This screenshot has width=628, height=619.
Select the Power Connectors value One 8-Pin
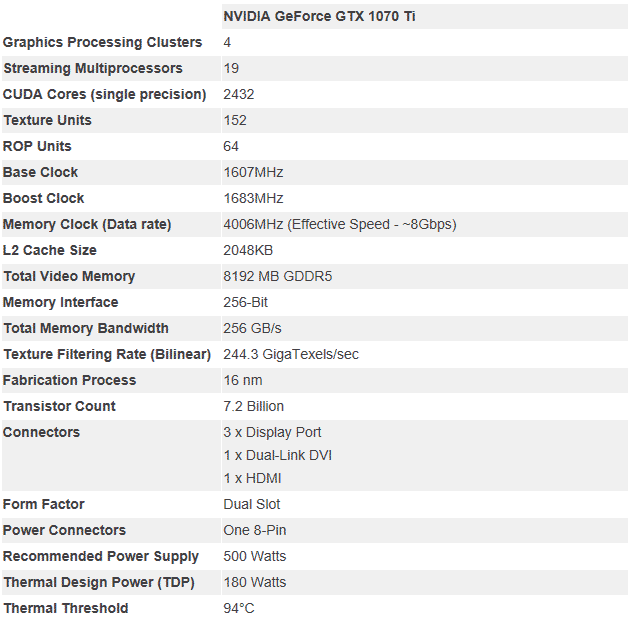255,531
